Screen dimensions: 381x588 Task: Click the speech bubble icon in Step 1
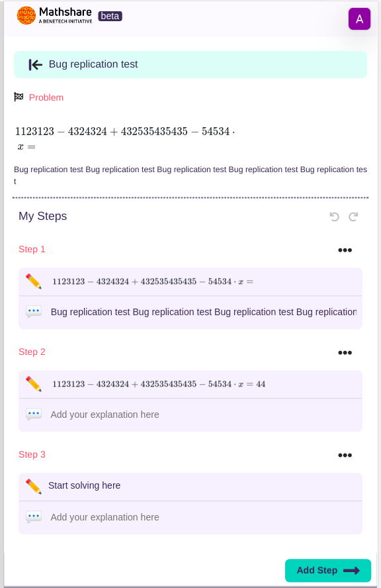click(x=33, y=311)
